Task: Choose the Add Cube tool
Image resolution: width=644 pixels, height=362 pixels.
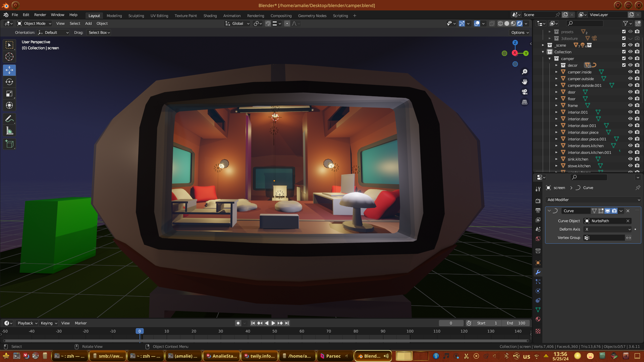Action: point(9,144)
